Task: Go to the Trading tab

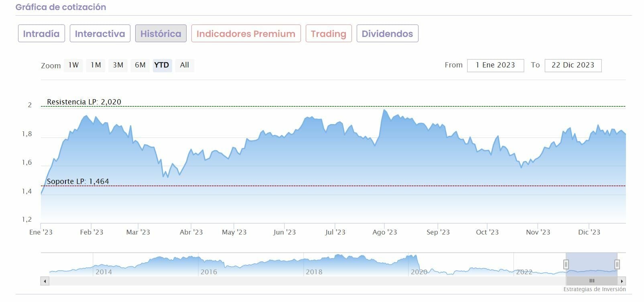Action: click(329, 34)
